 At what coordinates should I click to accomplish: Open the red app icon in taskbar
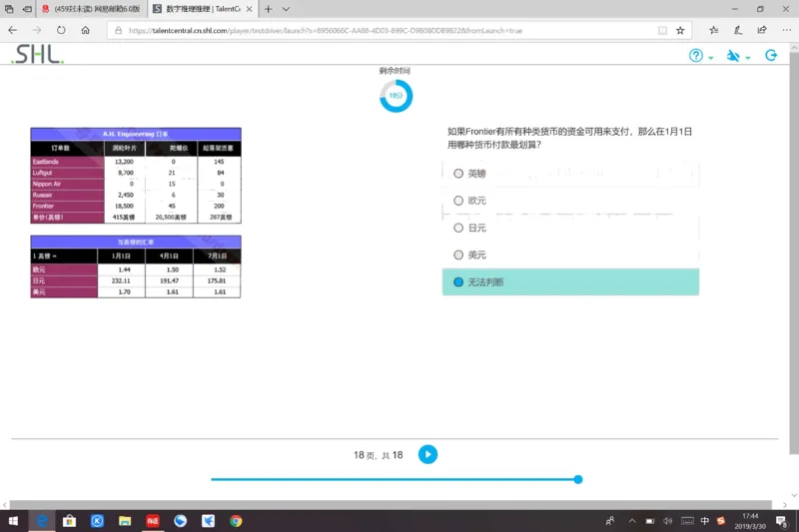click(x=153, y=521)
